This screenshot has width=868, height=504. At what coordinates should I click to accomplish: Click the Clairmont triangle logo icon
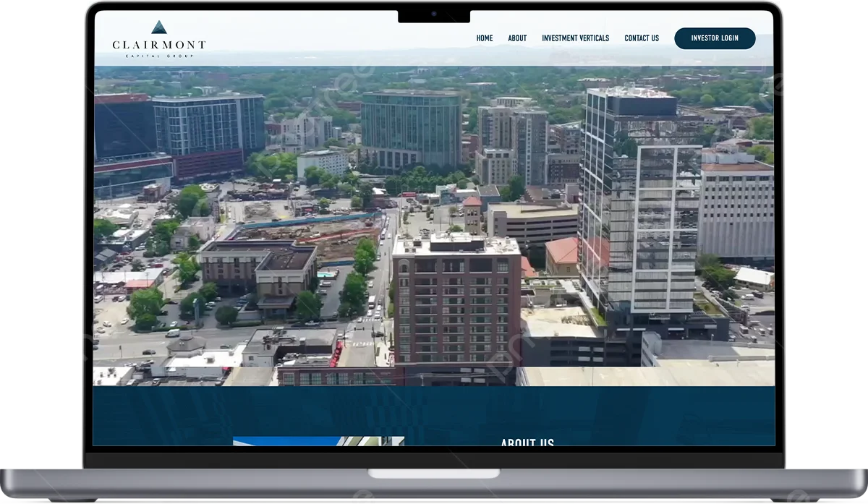(159, 27)
